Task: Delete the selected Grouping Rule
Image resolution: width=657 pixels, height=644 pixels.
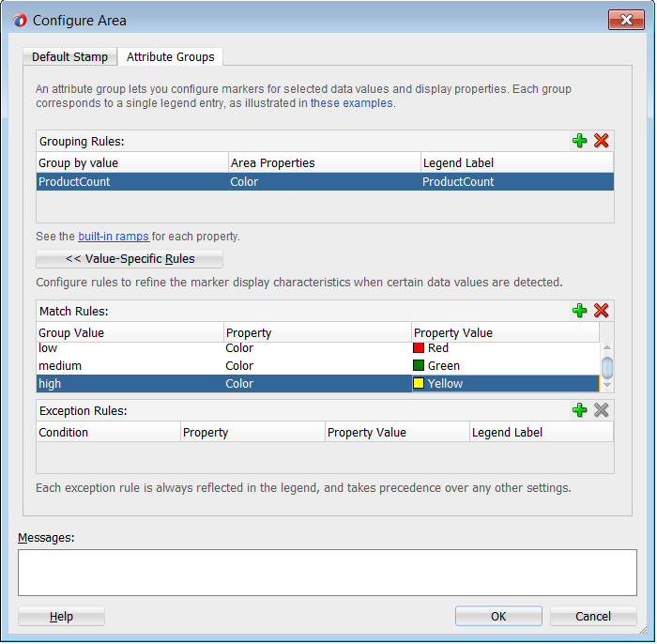Action: tap(602, 141)
